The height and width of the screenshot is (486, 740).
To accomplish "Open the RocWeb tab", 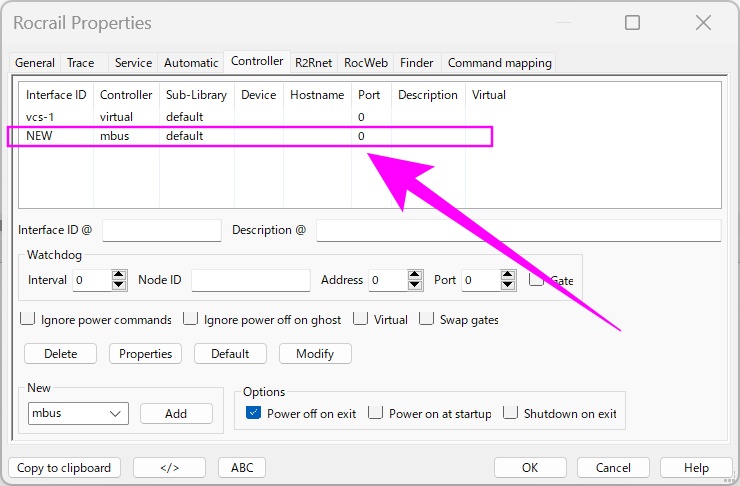I will click(x=366, y=63).
